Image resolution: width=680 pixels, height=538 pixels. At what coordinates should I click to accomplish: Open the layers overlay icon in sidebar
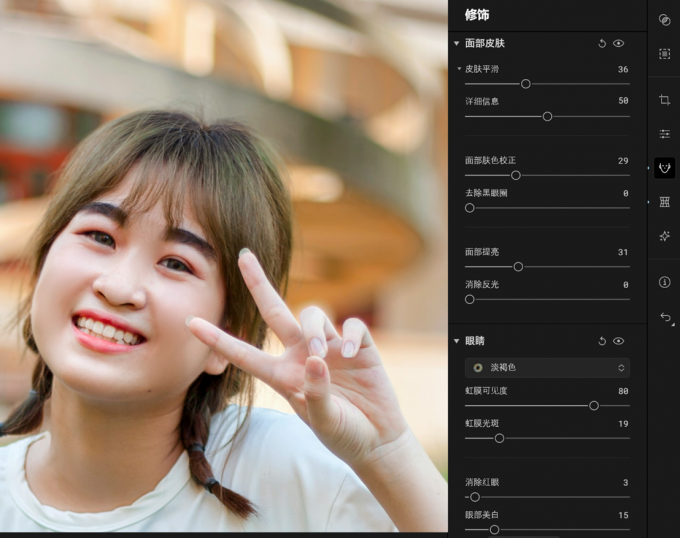tap(664, 20)
